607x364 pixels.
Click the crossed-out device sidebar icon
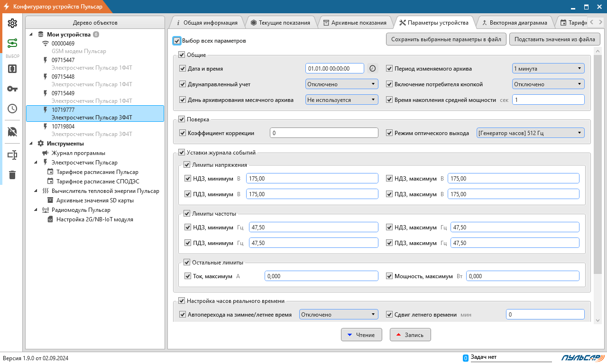pyautogui.click(x=12, y=132)
